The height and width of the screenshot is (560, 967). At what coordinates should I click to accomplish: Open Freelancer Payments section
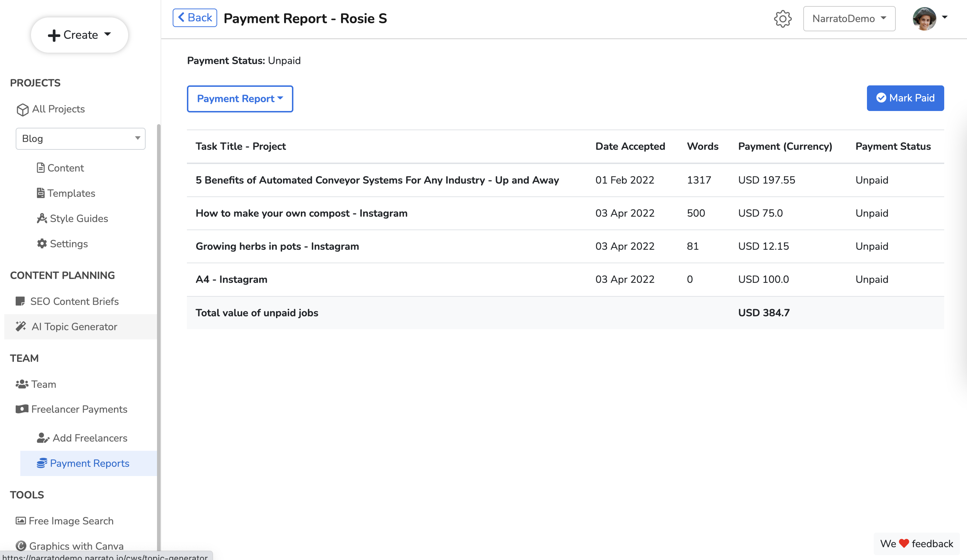[79, 409]
